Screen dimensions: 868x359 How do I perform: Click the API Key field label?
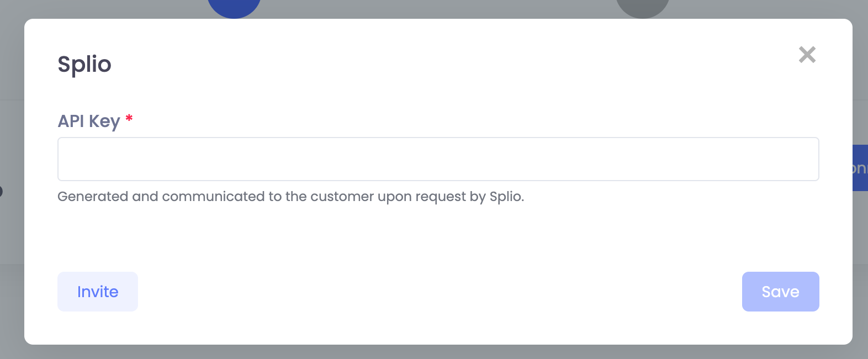88,120
